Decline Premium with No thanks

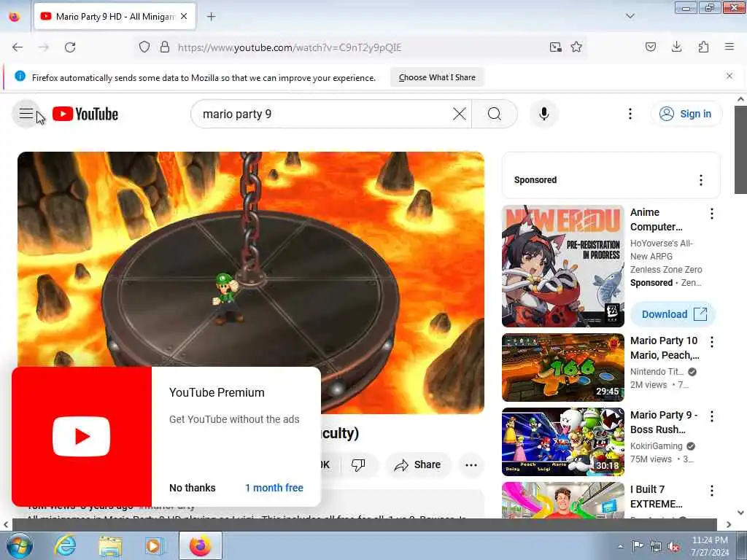[193, 488]
